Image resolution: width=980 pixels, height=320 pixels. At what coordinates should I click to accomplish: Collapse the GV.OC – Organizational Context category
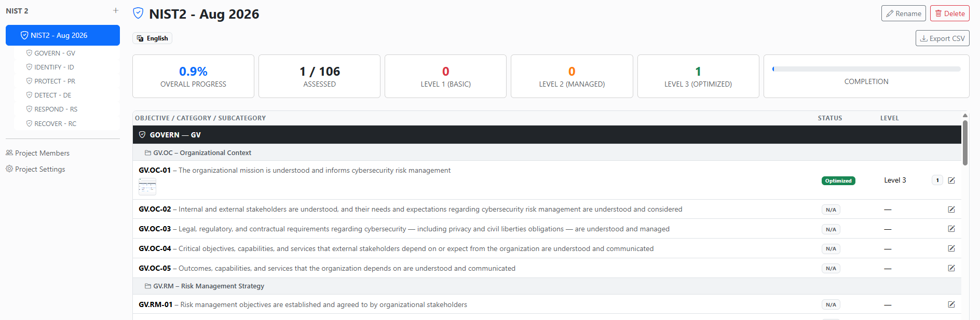[547, 153]
